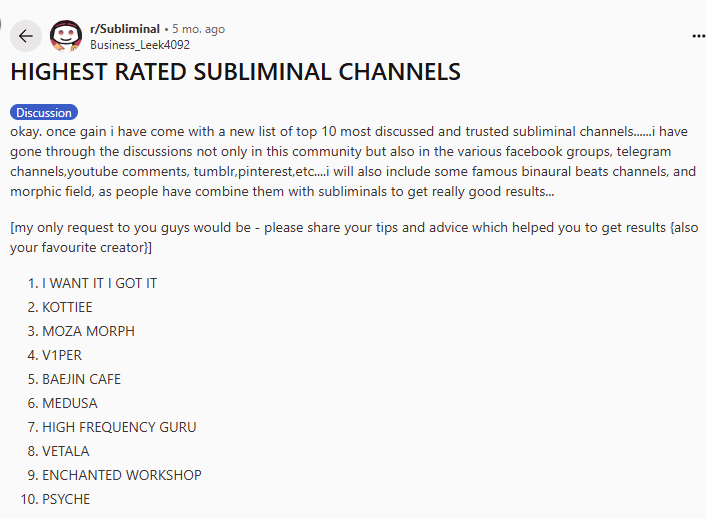Click list entry MOZA MORPH
706x519 pixels.
(x=88, y=331)
